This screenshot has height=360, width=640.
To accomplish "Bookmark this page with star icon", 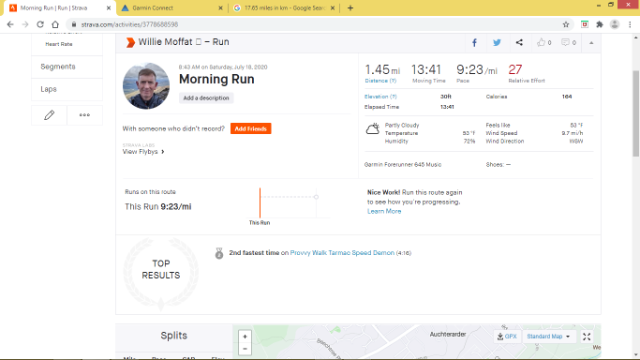I will 566,24.
